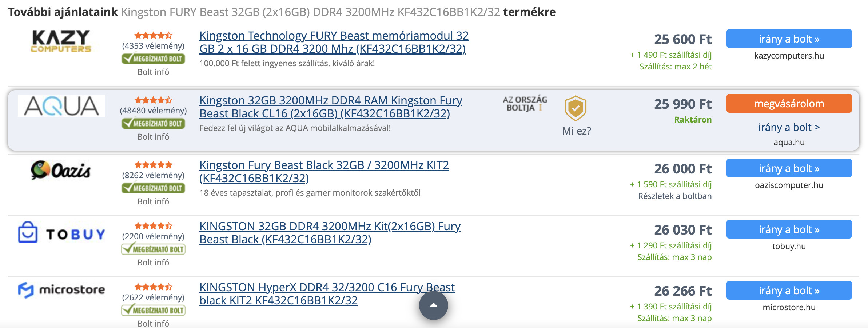This screenshot has height=328, width=868.
Task: Click Kazy's 'irány a bolt' button
Action: pyautogui.click(x=789, y=39)
